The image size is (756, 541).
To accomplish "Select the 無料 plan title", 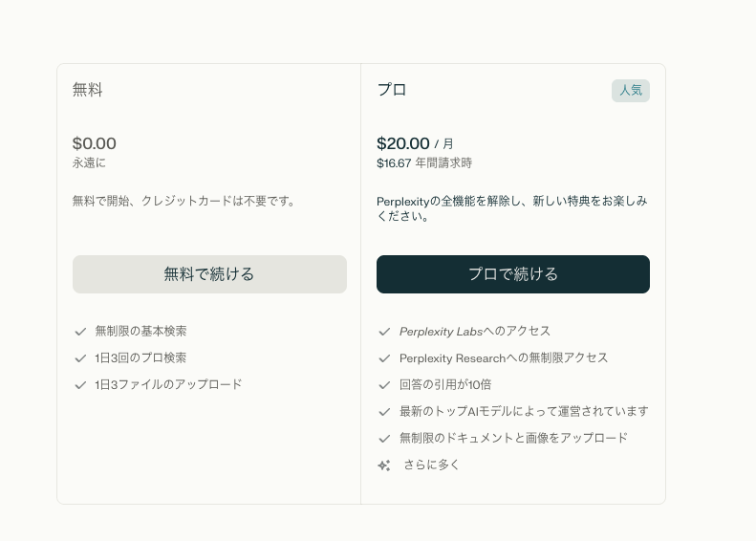I will pos(87,90).
